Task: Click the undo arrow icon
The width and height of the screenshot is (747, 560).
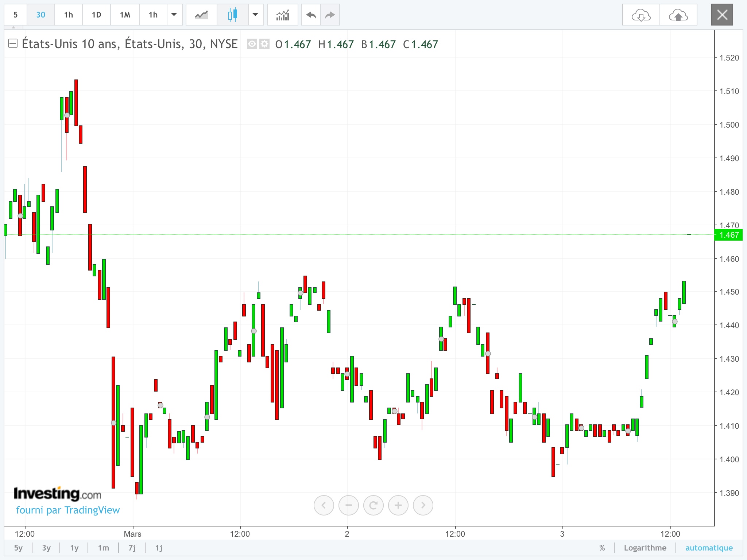Action: click(x=311, y=15)
